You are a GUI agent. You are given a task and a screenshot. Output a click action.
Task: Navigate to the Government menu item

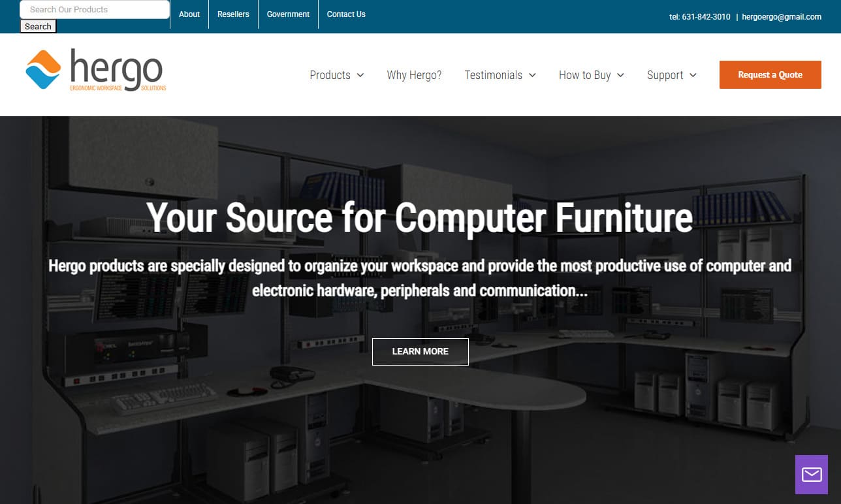click(x=287, y=14)
